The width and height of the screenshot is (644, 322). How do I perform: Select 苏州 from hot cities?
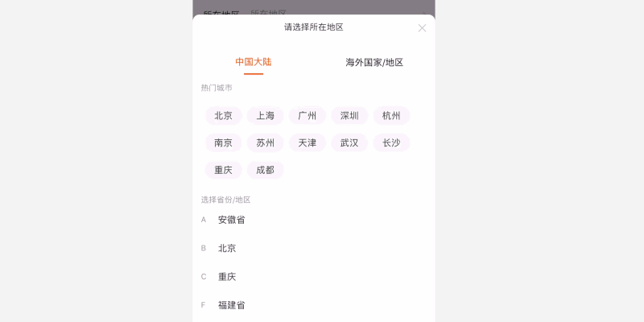265,142
